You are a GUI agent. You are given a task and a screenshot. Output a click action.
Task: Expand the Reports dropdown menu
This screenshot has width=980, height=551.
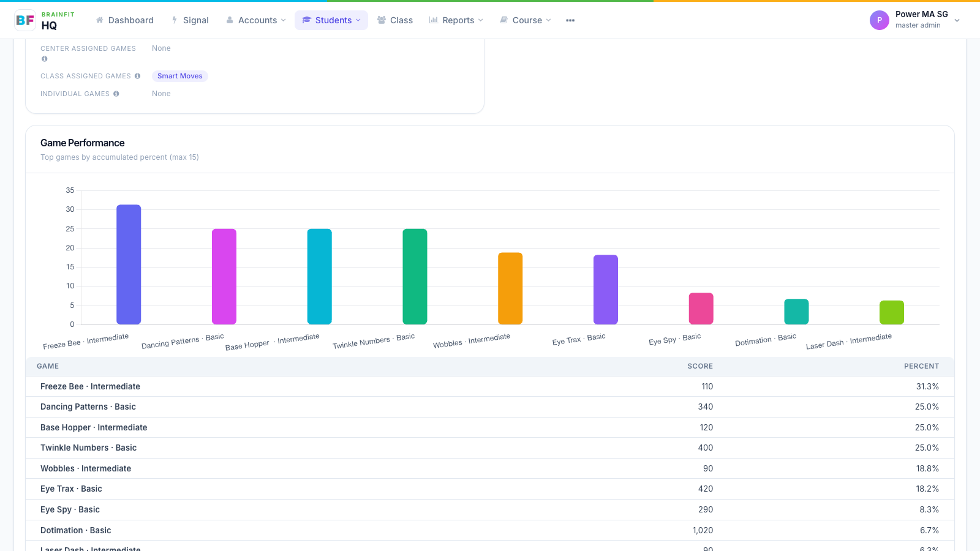click(x=456, y=20)
